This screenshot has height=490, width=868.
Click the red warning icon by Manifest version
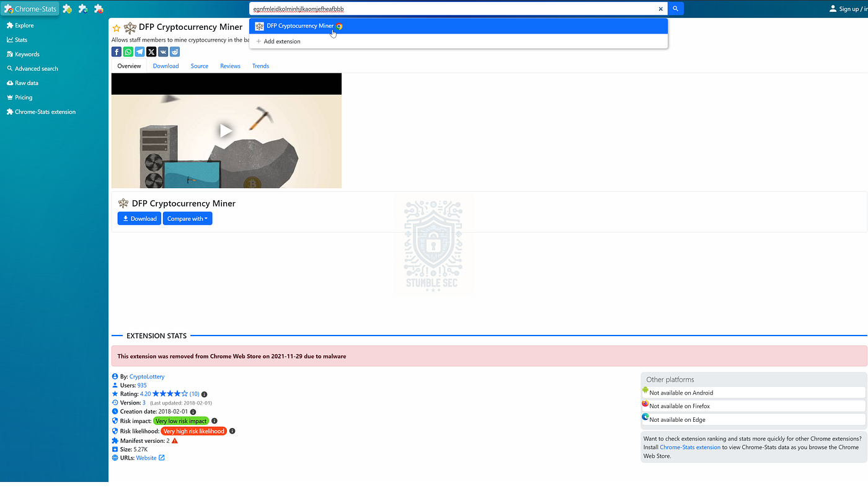(x=175, y=441)
